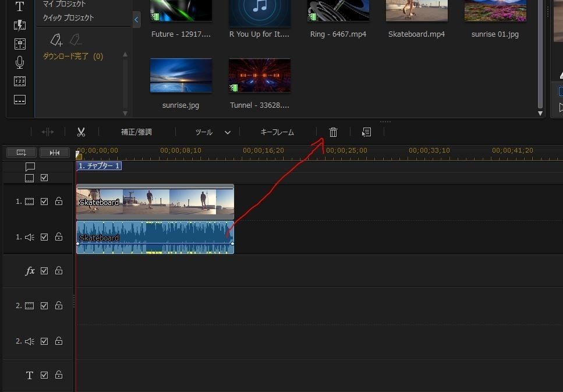Viewport: 563px width, 392px height.
Task: Lock the fx effect track
Action: point(59,270)
